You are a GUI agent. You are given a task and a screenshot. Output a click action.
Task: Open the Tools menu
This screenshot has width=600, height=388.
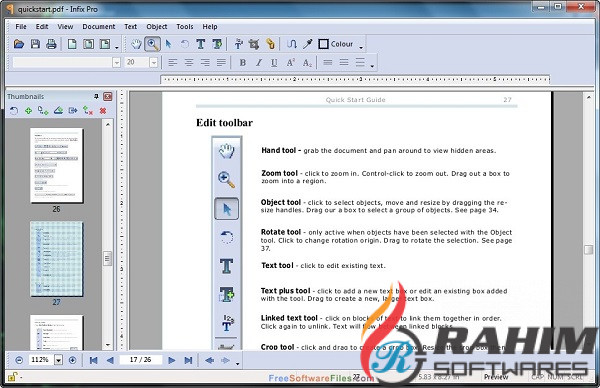click(x=184, y=27)
